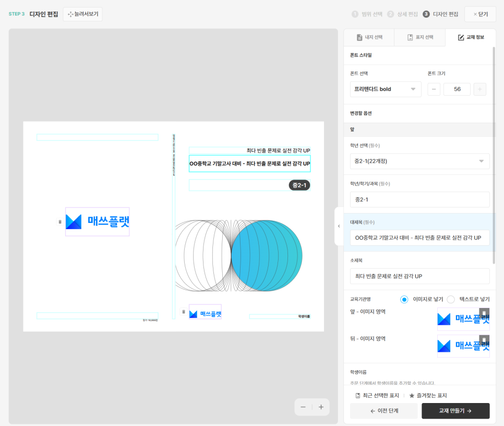Screen dimensions: 504x426
Task: Select the small 매쓰플랫 logo on canvas
Action: [205, 312]
